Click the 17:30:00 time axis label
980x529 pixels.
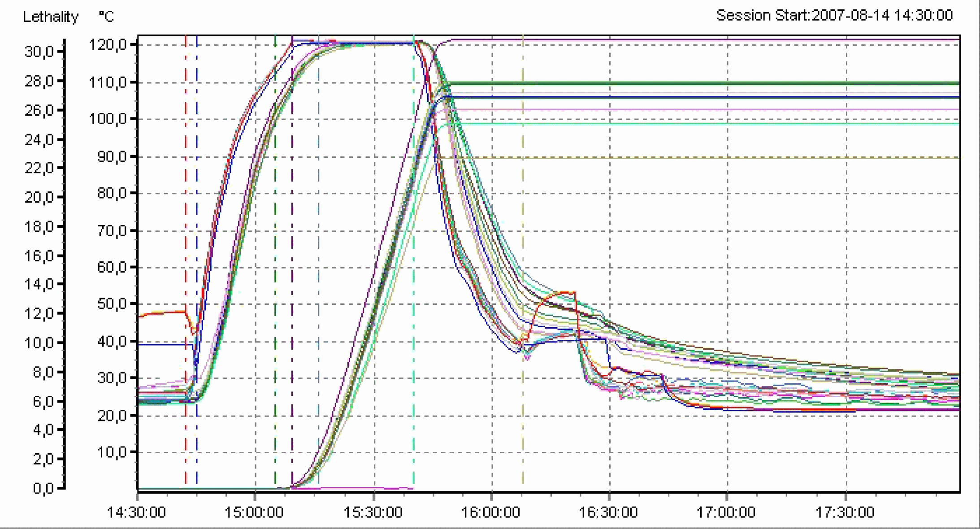pyautogui.click(x=845, y=512)
